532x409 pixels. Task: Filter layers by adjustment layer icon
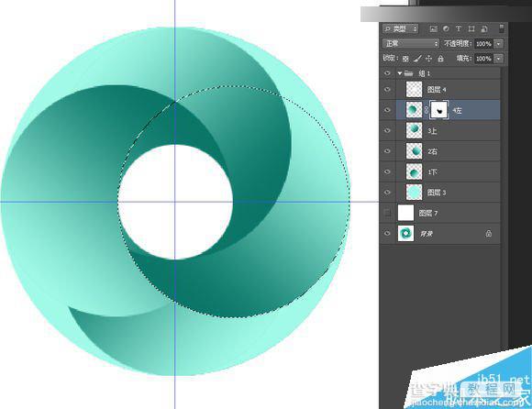coord(446,29)
